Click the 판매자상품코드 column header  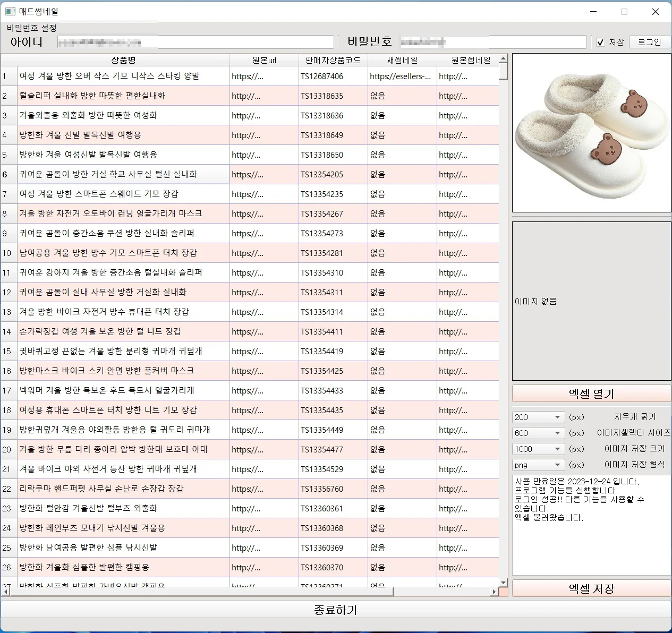pos(333,59)
